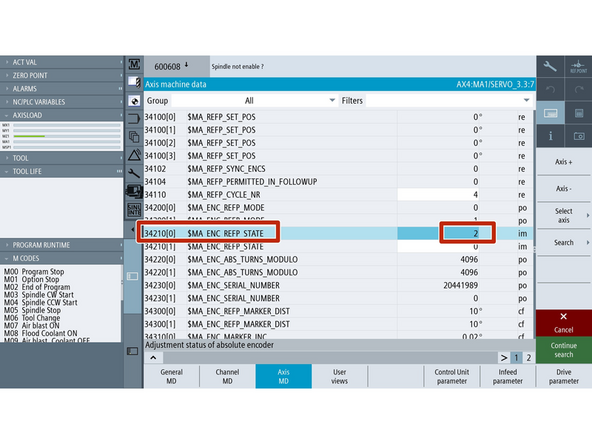The width and height of the screenshot is (592, 444).
Task: Collapse the AXISLOAD panel
Action: click(x=61, y=115)
